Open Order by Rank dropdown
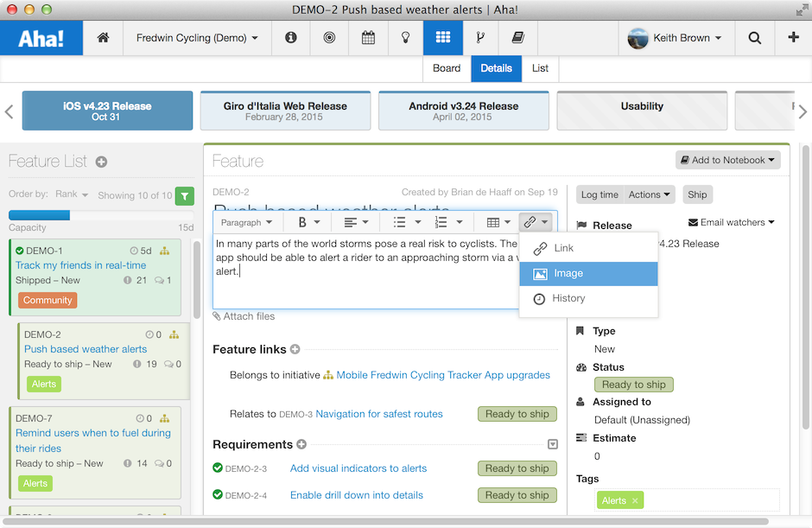 click(72, 194)
